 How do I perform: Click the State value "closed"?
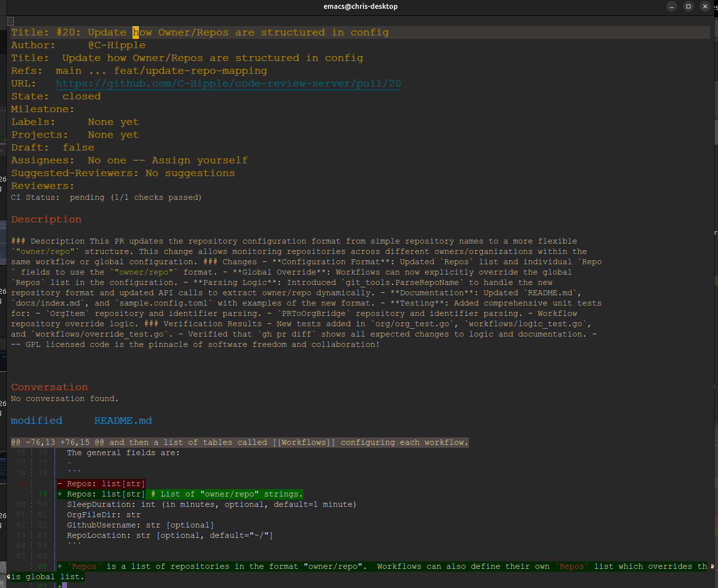82,96
